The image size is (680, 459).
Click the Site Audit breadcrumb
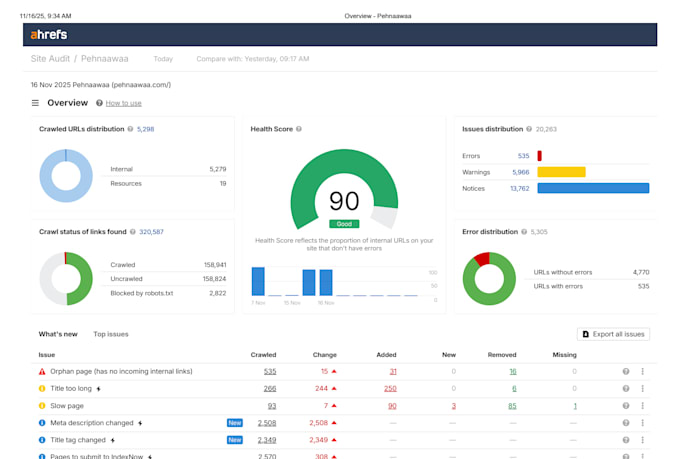coord(50,59)
